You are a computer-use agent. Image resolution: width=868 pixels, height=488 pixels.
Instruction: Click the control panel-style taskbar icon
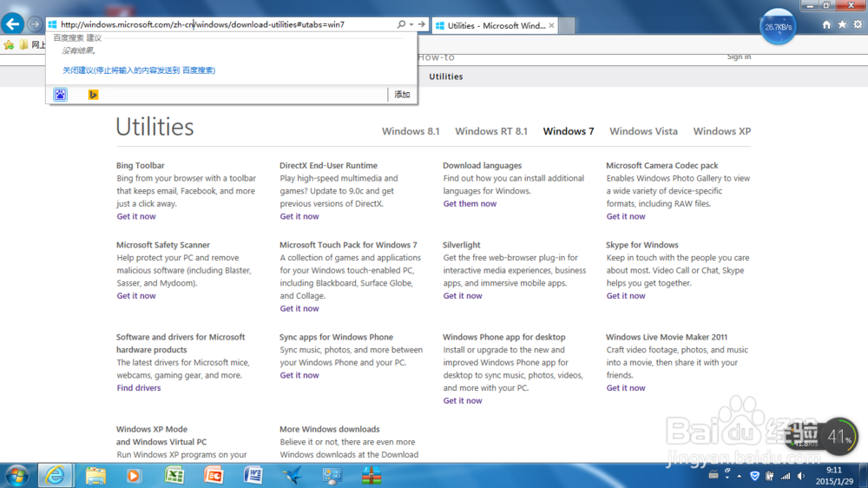click(x=332, y=476)
